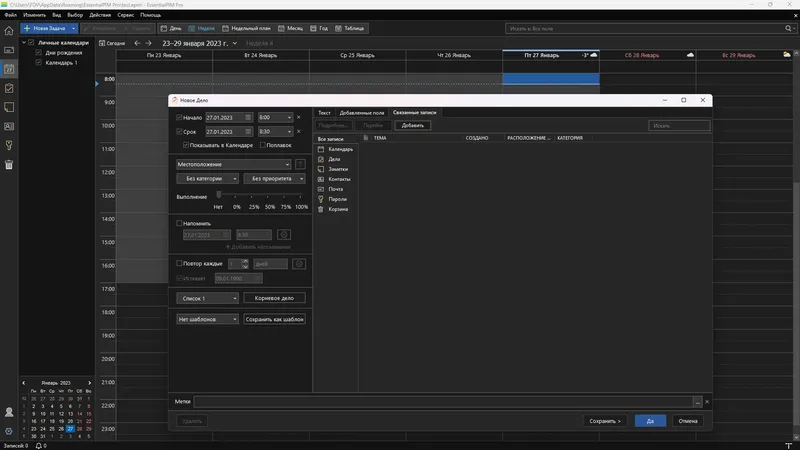Click the Метки input field
Screen dimensions: 800x450
click(x=443, y=402)
